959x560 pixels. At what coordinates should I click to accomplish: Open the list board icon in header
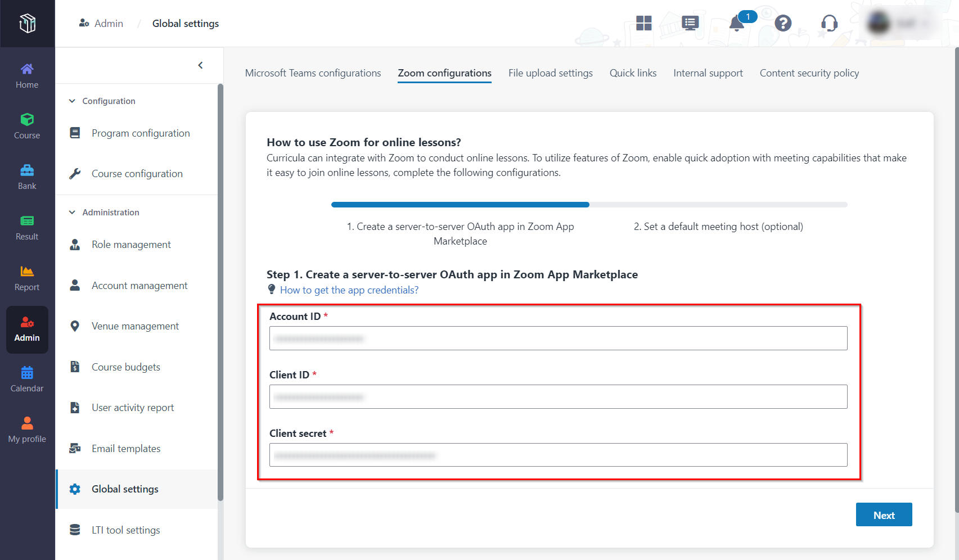point(690,23)
